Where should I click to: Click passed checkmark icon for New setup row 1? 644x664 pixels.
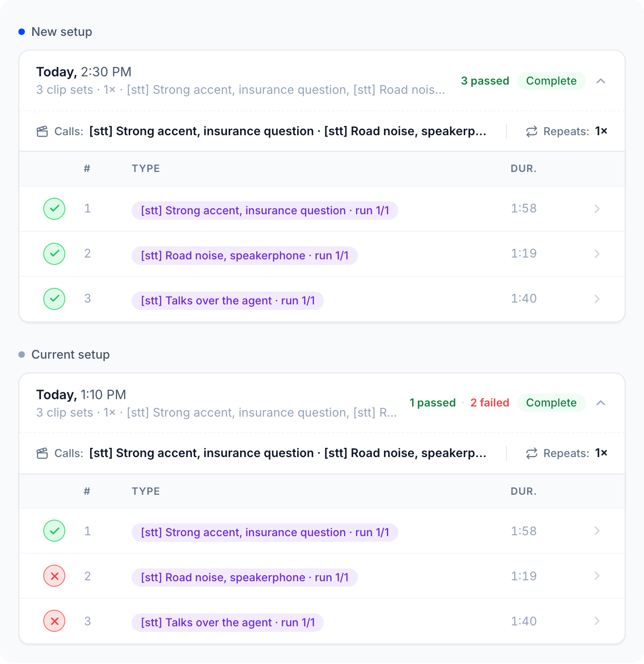pos(54,209)
